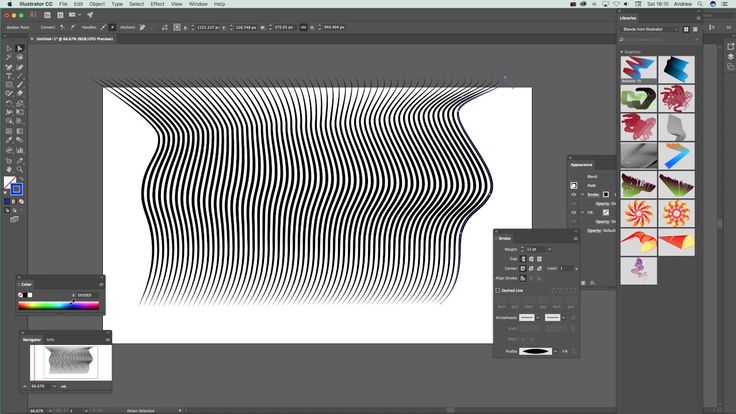The height and width of the screenshot is (414, 736).
Task: Switch to the Info tab
Action: point(51,340)
